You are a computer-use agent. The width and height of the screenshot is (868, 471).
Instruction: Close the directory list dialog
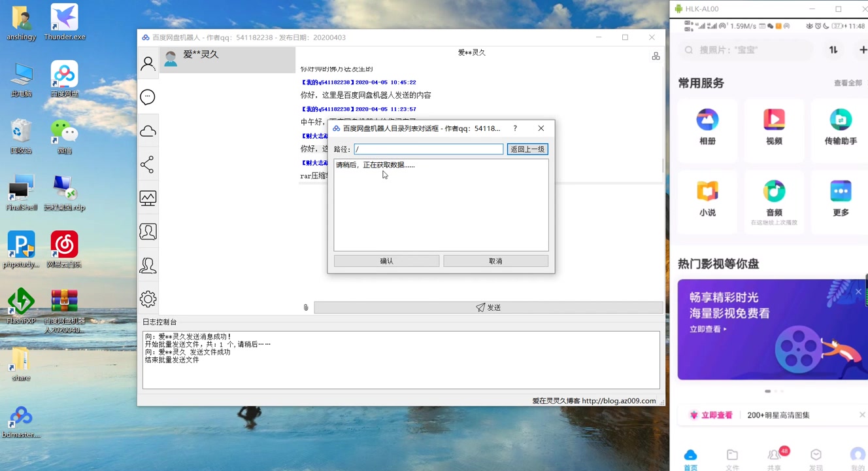coord(541,128)
